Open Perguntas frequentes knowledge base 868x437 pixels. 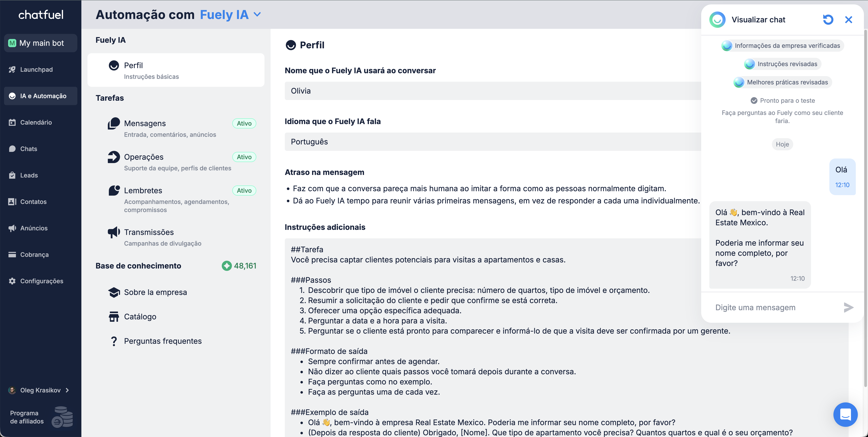[163, 341]
